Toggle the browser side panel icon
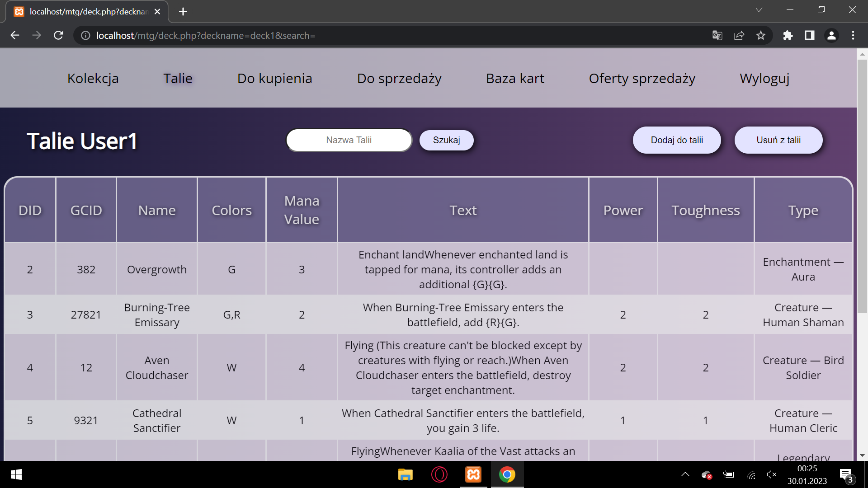 pyautogui.click(x=810, y=35)
